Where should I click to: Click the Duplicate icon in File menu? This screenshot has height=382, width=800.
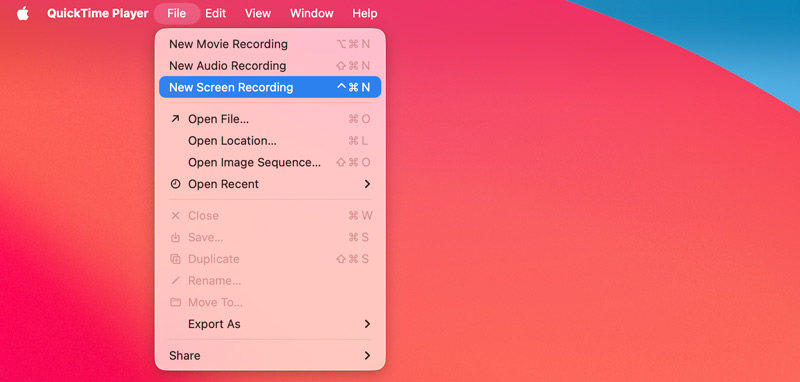pyautogui.click(x=176, y=259)
